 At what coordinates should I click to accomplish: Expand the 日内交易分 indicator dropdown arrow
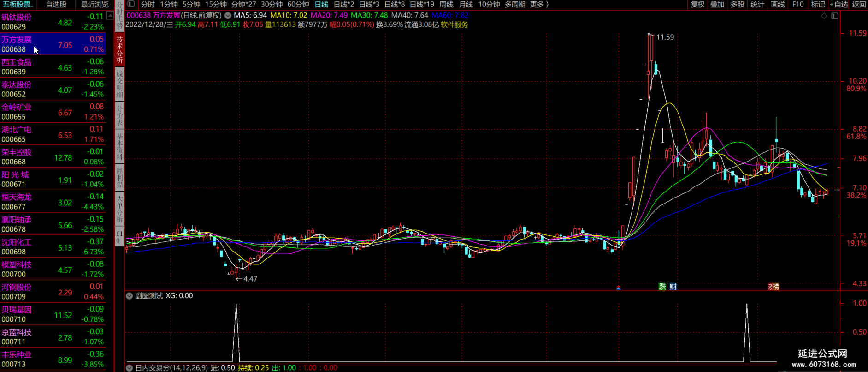[130, 368]
